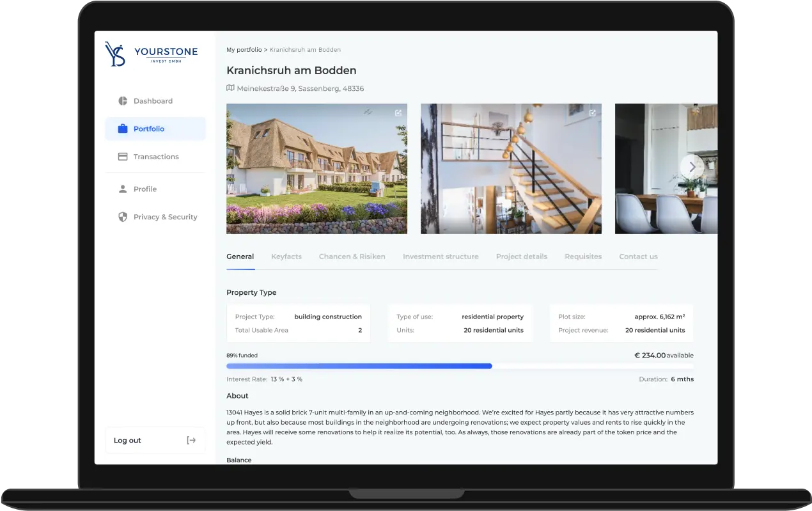Advance the image carousel with the right chevron

coord(692,166)
